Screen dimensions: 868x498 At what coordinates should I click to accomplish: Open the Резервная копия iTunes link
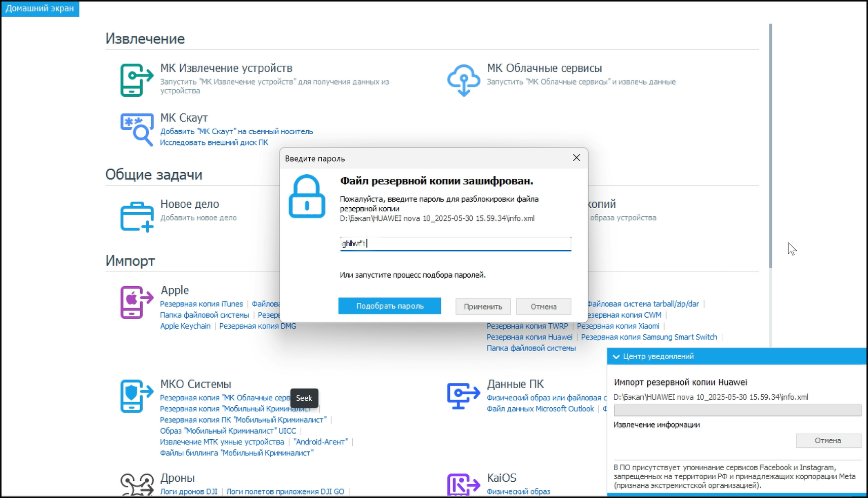tap(201, 304)
